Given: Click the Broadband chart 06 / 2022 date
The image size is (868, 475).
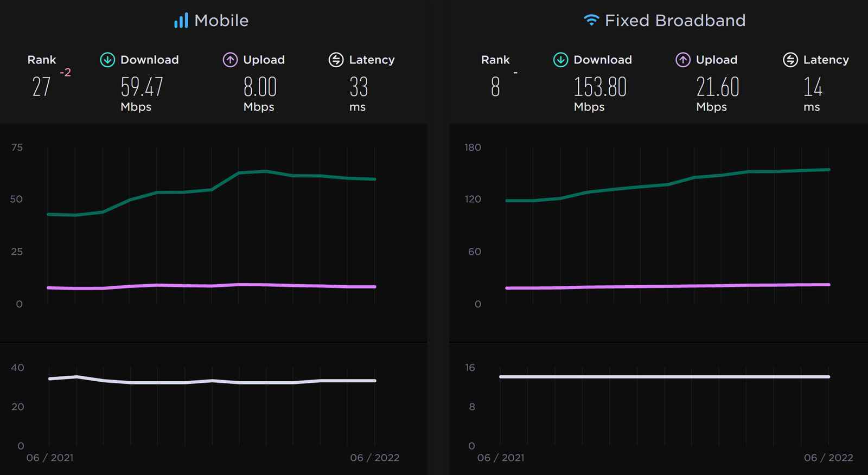Looking at the screenshot, I should point(828,458).
